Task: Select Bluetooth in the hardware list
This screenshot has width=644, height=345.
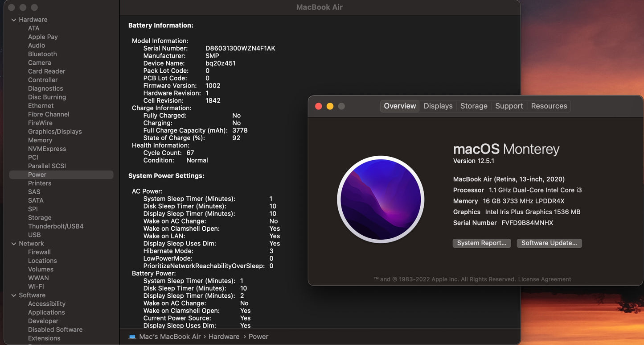Action: [42, 54]
